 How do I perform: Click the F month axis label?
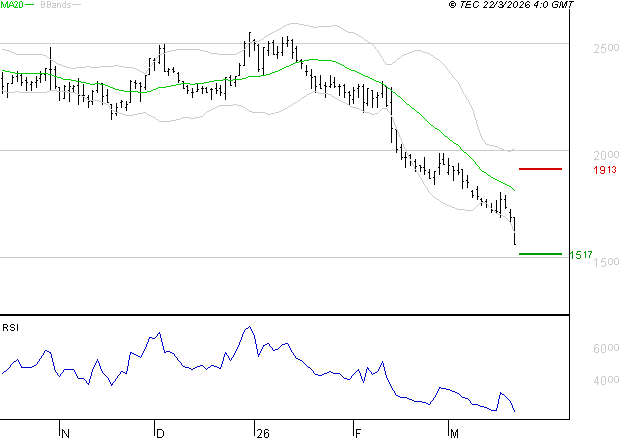[x=358, y=433]
